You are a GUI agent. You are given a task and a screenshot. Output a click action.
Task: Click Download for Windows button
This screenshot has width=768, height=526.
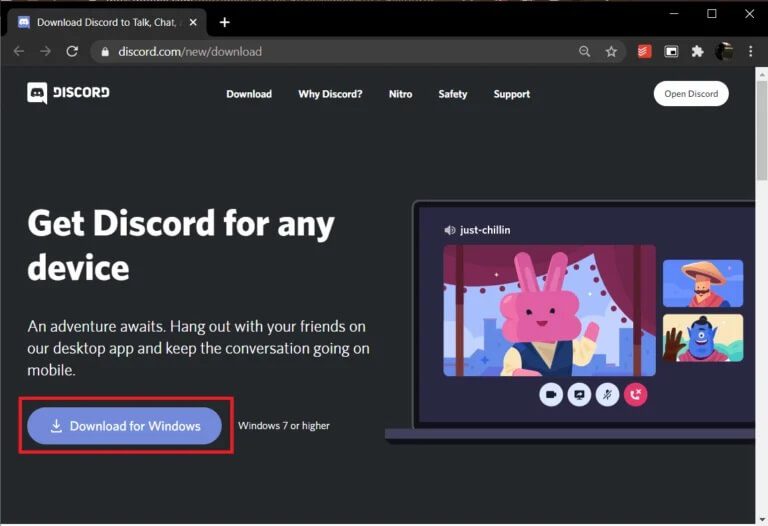pos(124,426)
